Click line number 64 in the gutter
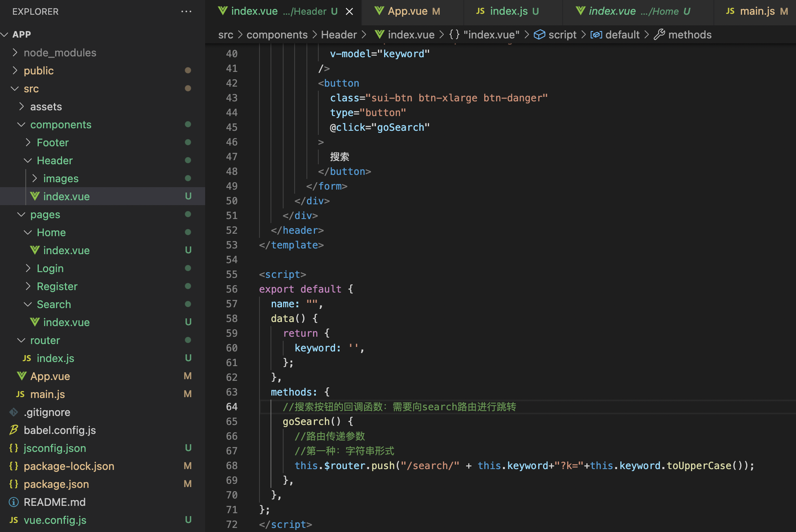796x532 pixels. (x=232, y=407)
